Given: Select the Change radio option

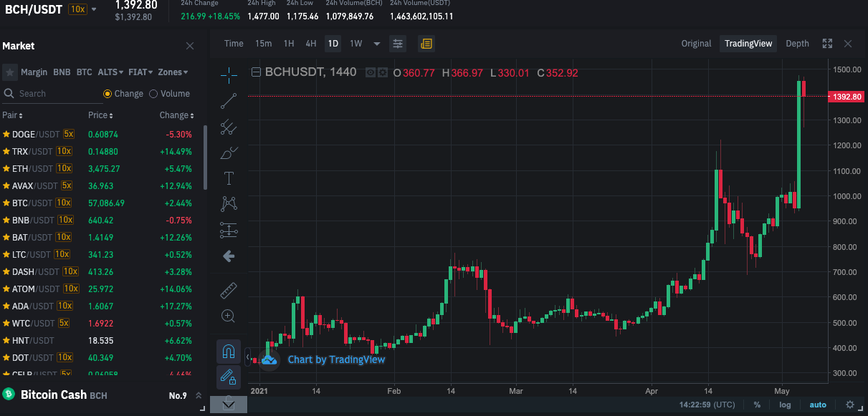Looking at the screenshot, I should [123, 94].
